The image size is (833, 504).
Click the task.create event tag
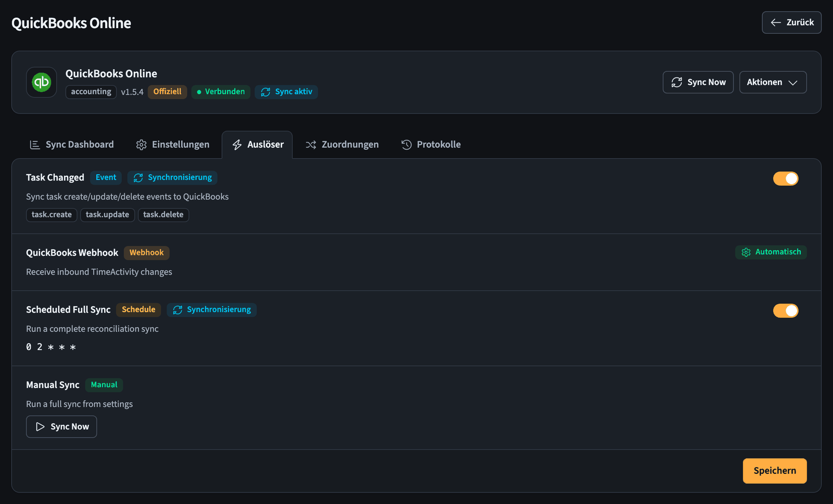click(52, 215)
